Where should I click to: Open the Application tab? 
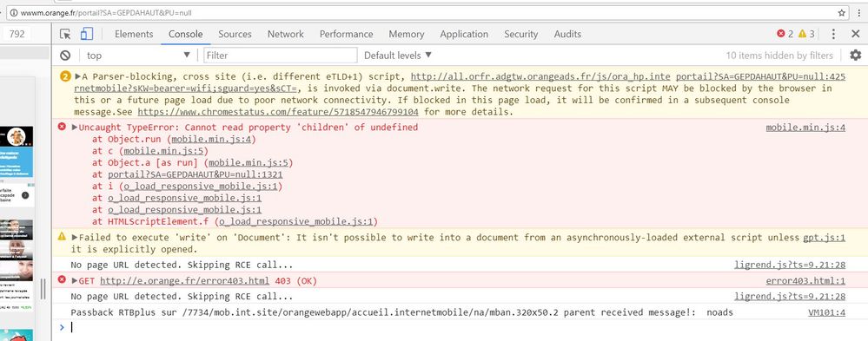[464, 34]
